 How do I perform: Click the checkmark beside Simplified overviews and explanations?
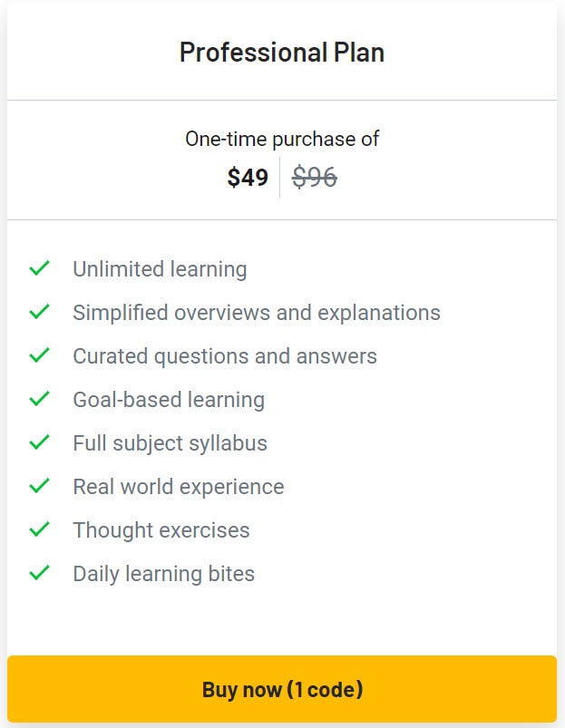(x=38, y=312)
